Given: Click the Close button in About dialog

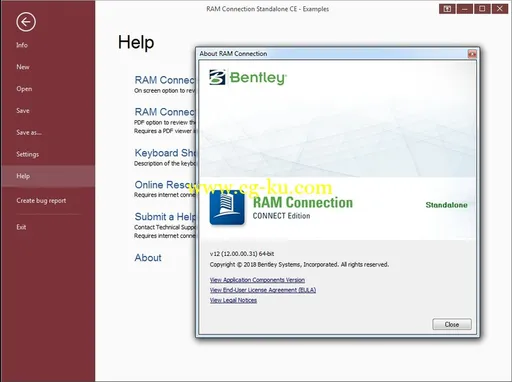Looking at the screenshot, I should [x=452, y=324].
